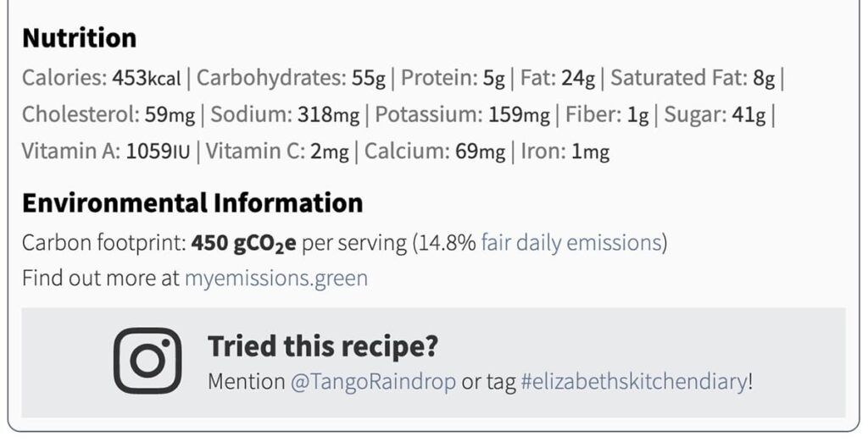
Task: Visit the myemissions.green link
Action: pos(276,279)
